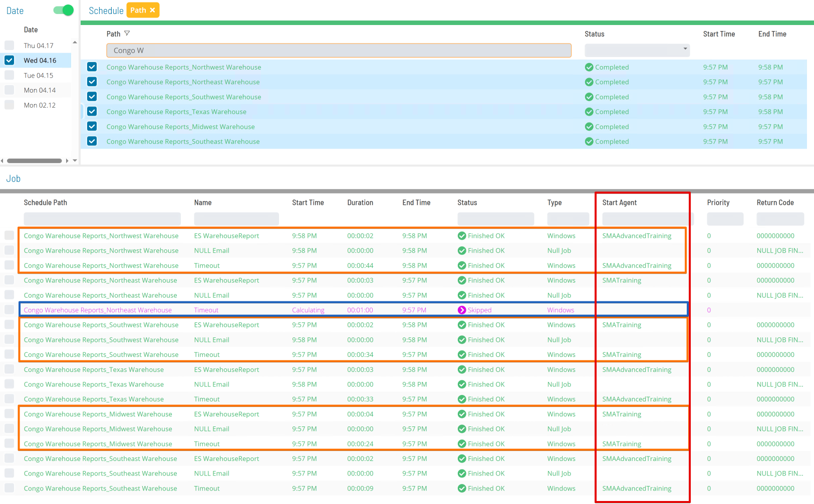Image resolution: width=814 pixels, height=504 pixels.
Task: Check the Mon 02.12 date checkbox
Action: [9, 105]
